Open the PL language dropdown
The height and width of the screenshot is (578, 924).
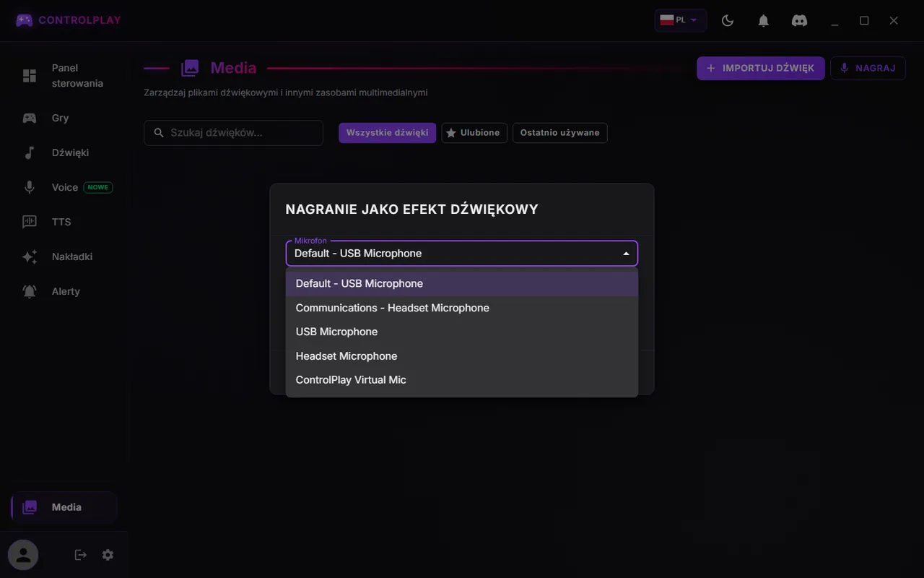coord(680,20)
